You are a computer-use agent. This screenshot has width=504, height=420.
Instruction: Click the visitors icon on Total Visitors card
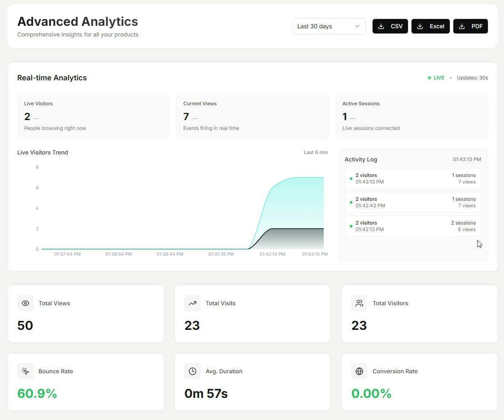click(x=359, y=303)
